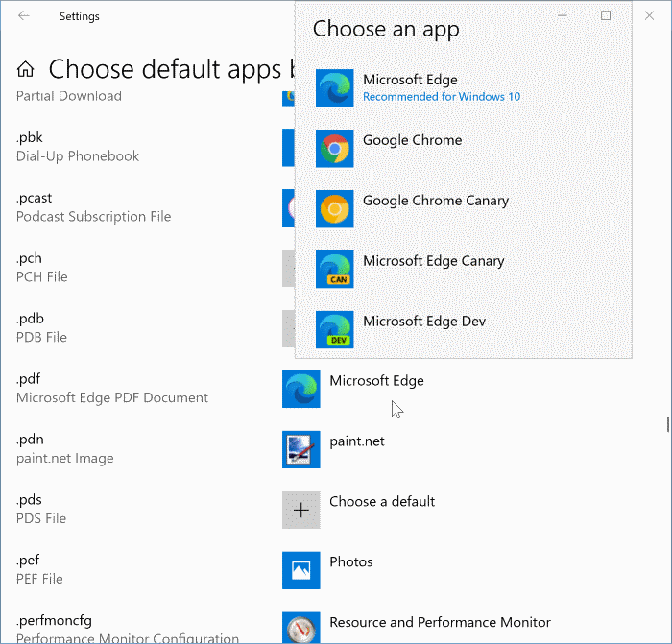Viewport: 672px width, 644px height.
Task: Click the 'Dial-Up Phonebook' description
Action: click(x=78, y=156)
